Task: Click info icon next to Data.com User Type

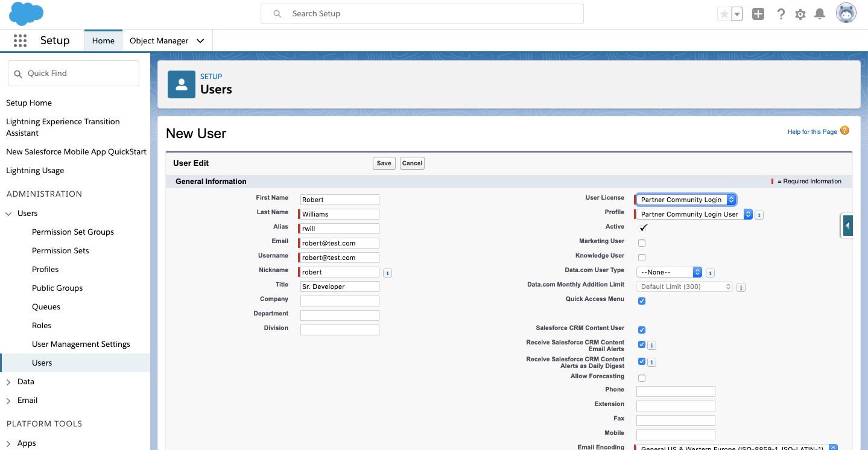Action: (x=710, y=273)
